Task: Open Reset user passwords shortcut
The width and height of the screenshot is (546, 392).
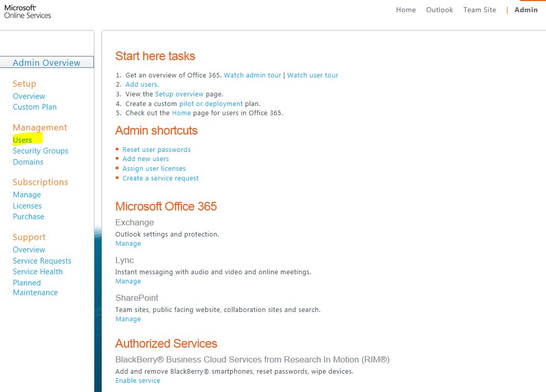Action: tap(156, 149)
